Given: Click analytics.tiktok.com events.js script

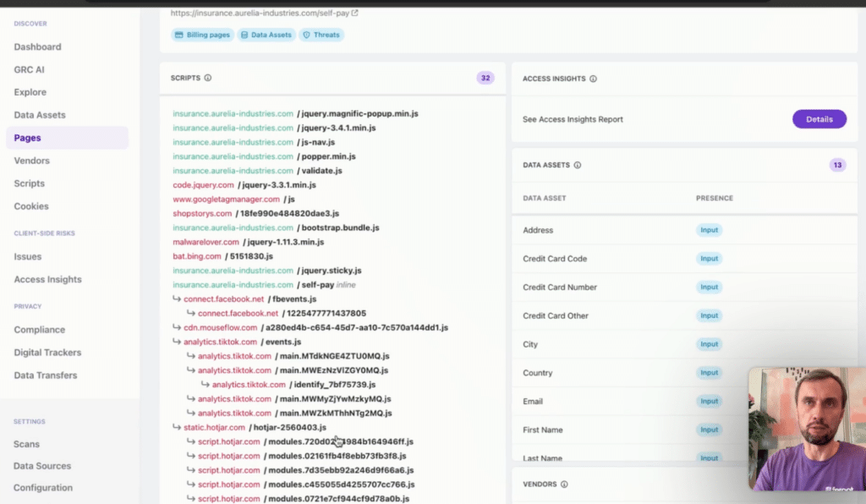Looking at the screenshot, I should click(242, 342).
